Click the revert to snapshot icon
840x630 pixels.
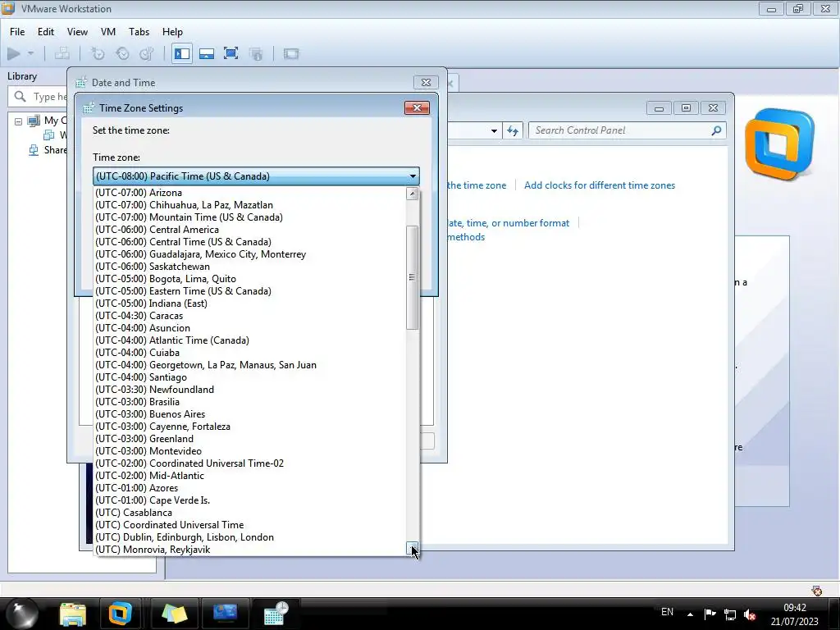pos(123,53)
